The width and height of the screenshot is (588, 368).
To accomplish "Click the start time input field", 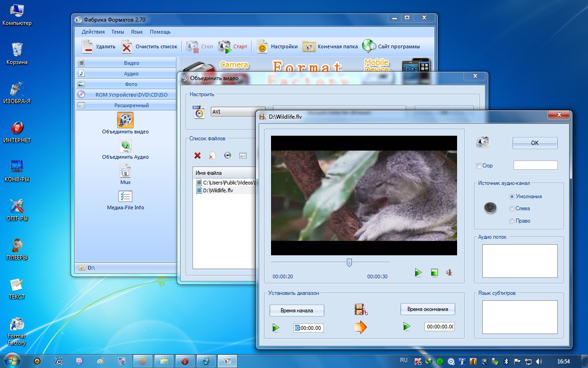I will (x=308, y=328).
